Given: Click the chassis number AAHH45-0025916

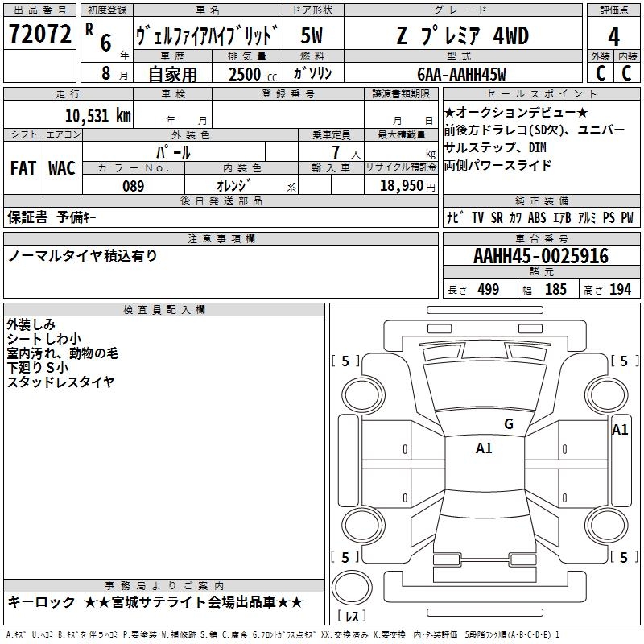Looking at the screenshot, I should coord(541,257).
